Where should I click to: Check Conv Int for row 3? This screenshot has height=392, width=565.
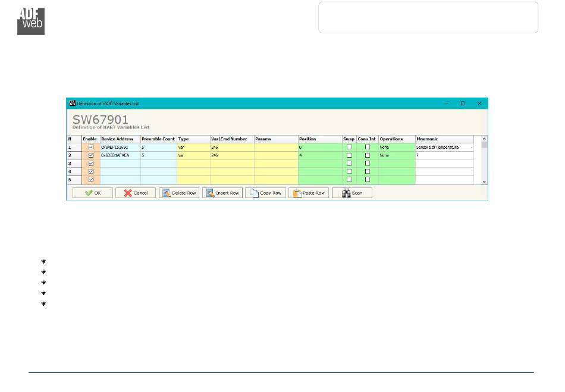pyautogui.click(x=368, y=163)
